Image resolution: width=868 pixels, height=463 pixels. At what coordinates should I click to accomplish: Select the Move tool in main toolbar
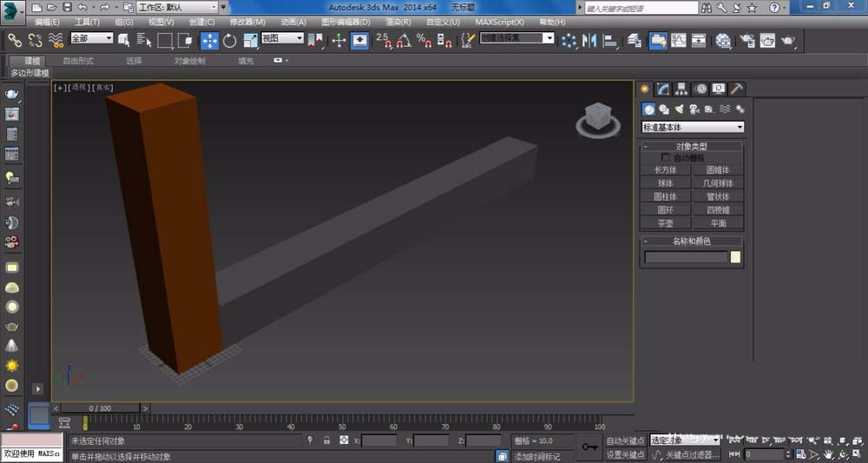210,40
